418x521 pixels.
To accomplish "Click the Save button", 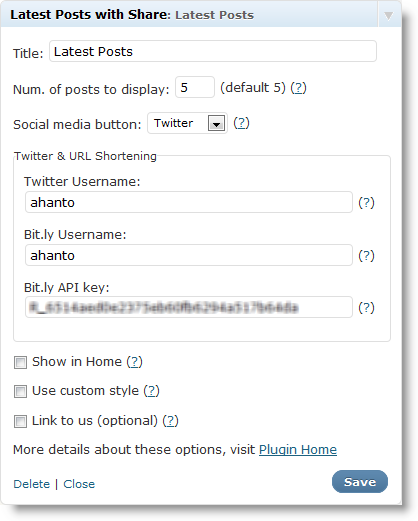I will tap(360, 482).
